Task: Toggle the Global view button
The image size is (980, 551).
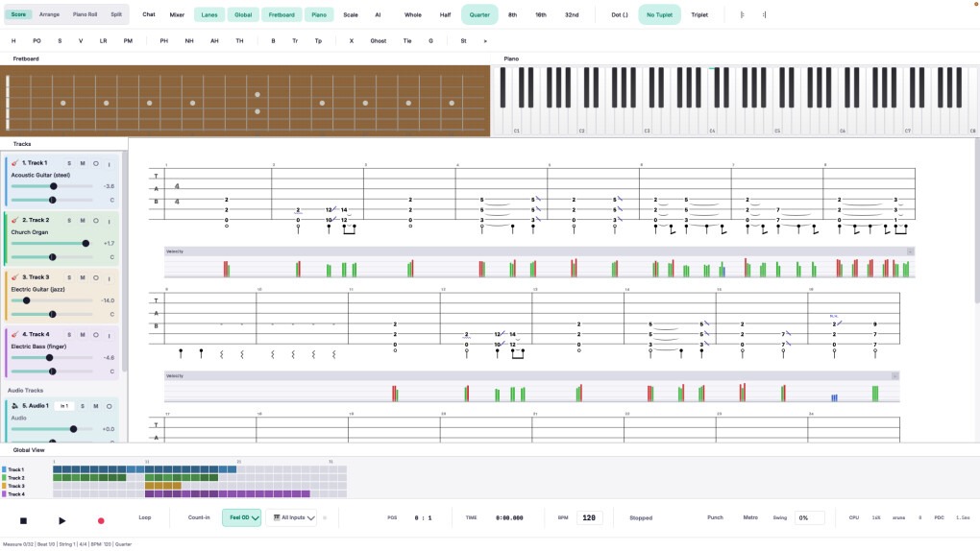Action: [x=243, y=15]
